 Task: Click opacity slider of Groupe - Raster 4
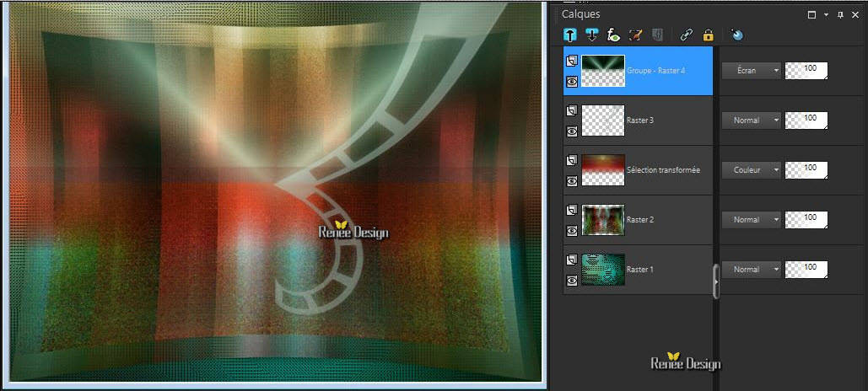806,71
